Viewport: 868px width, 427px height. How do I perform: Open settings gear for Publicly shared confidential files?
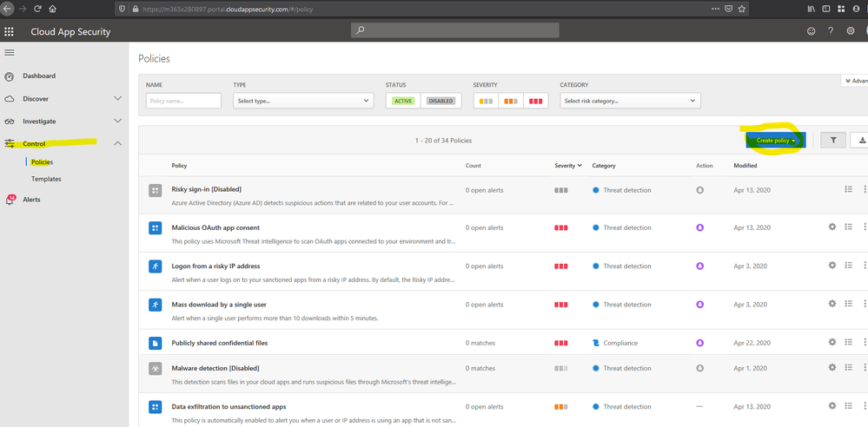click(832, 342)
